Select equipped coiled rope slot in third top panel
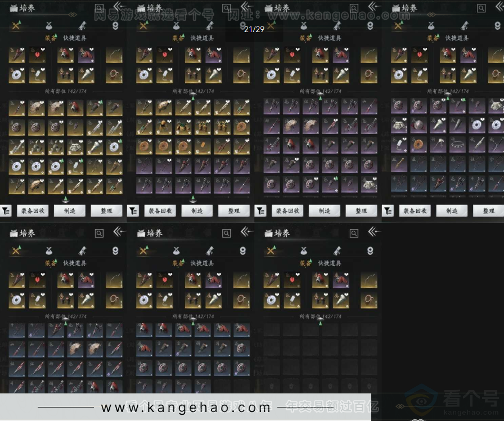This screenshot has height=421, width=504. coord(369,75)
